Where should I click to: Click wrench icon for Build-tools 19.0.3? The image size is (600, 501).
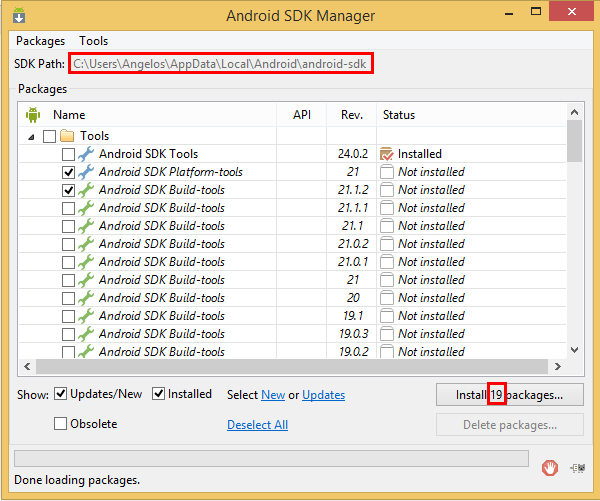click(x=86, y=334)
